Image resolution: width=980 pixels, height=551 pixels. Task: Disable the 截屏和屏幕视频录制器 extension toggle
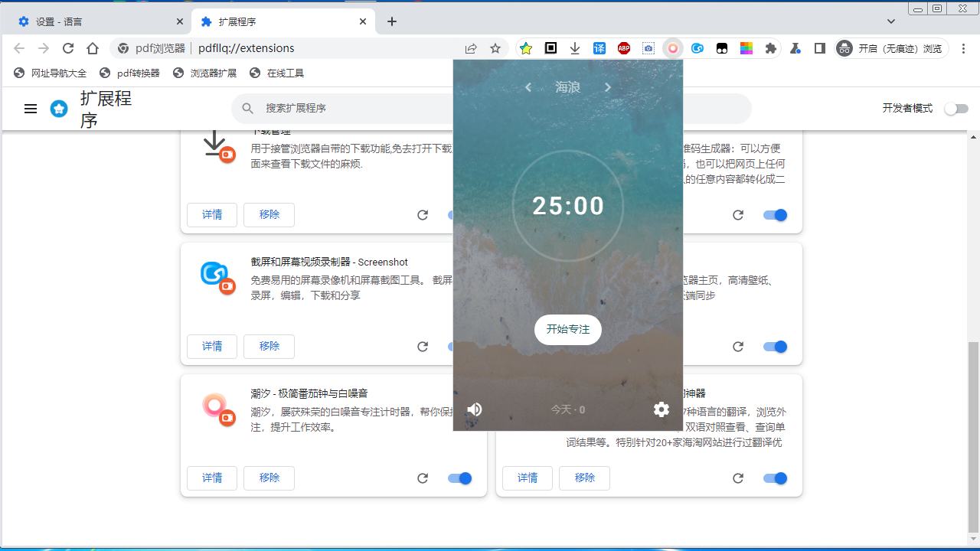(x=459, y=346)
